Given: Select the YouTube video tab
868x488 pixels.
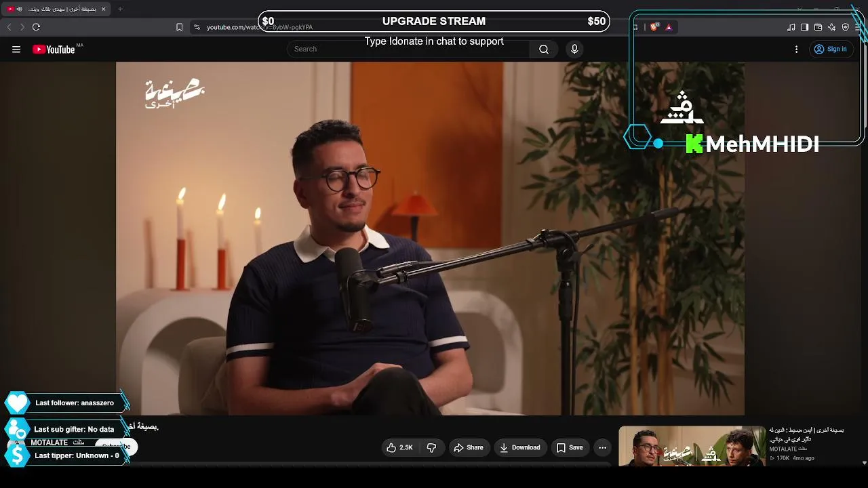Looking at the screenshot, I should coord(57,9).
